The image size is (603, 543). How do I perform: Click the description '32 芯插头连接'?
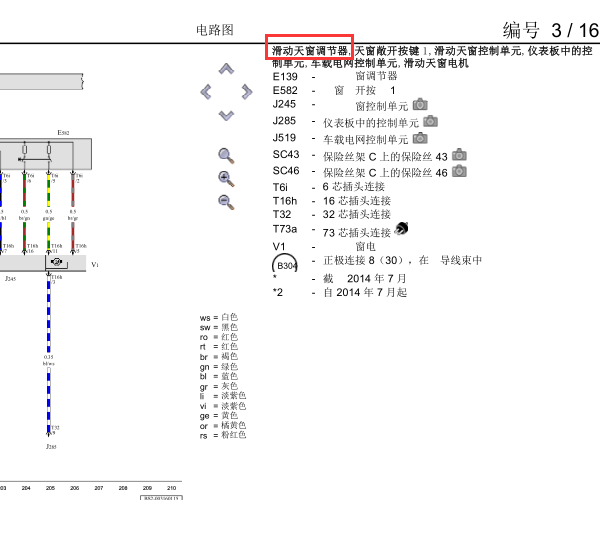357,214
